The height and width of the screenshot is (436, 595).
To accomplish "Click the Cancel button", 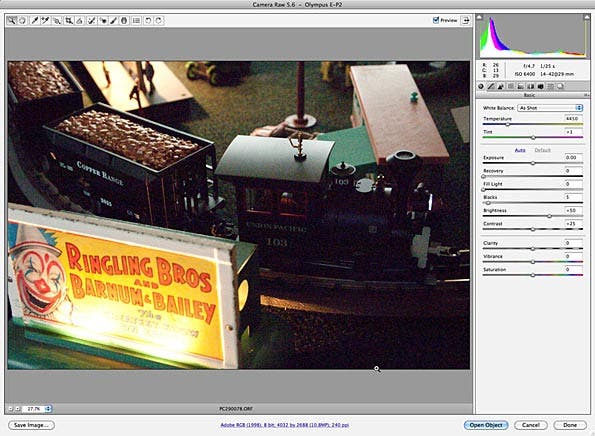I will [x=531, y=425].
